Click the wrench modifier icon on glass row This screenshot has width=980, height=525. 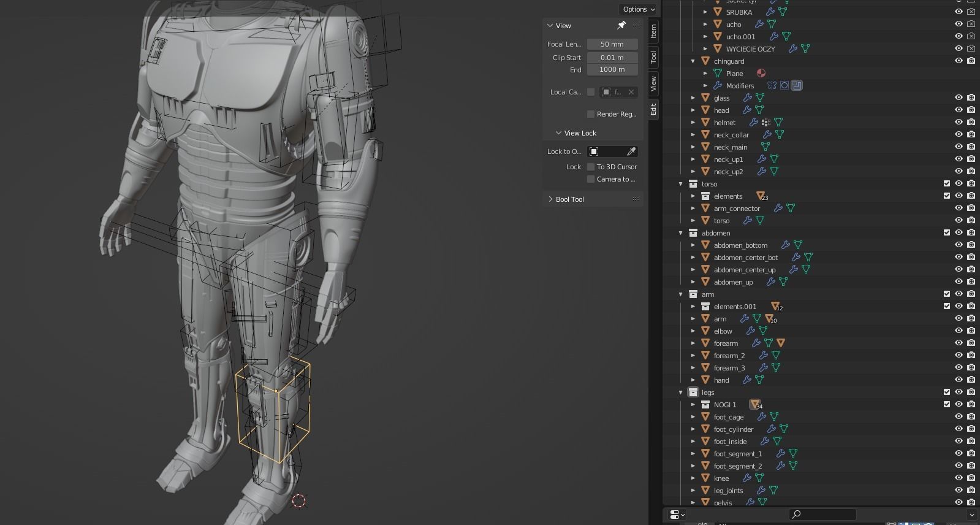pyautogui.click(x=748, y=98)
